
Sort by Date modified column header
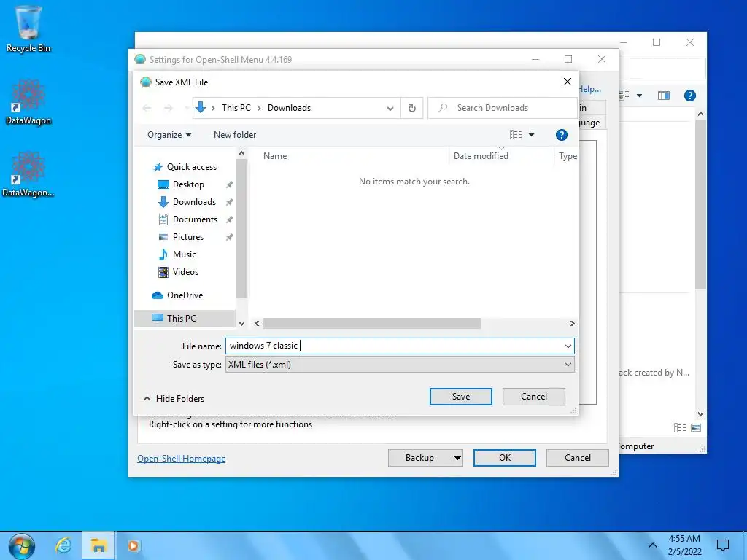[481, 156]
